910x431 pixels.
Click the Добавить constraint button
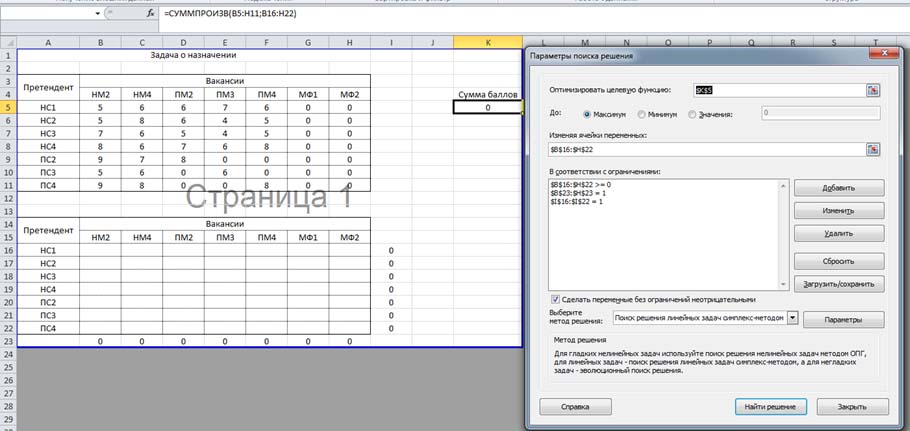tap(839, 188)
